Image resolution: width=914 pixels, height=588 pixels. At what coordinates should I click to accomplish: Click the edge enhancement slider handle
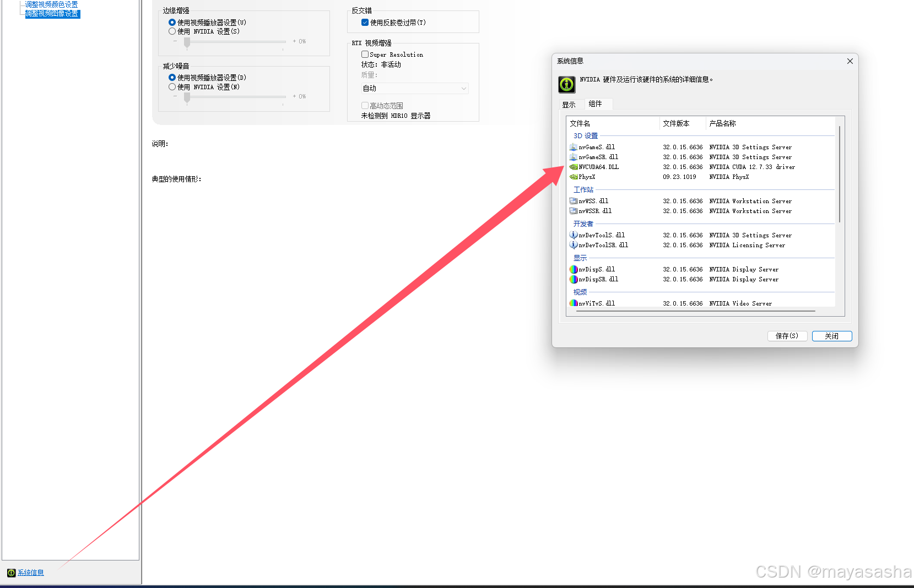click(x=187, y=42)
